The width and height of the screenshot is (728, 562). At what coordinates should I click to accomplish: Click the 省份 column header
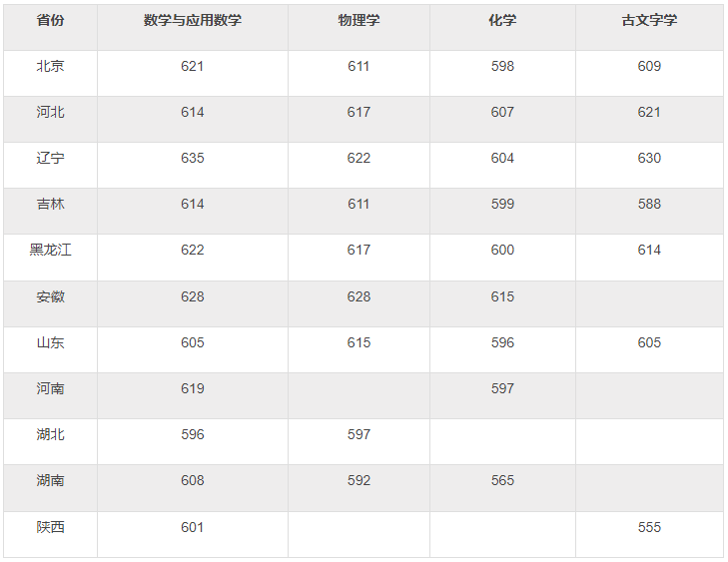click(50, 20)
